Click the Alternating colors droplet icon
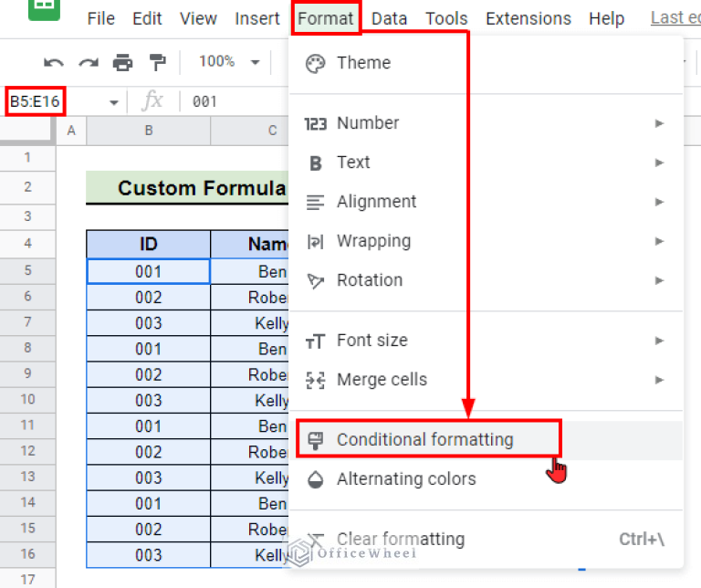The image size is (701, 588). tap(315, 479)
